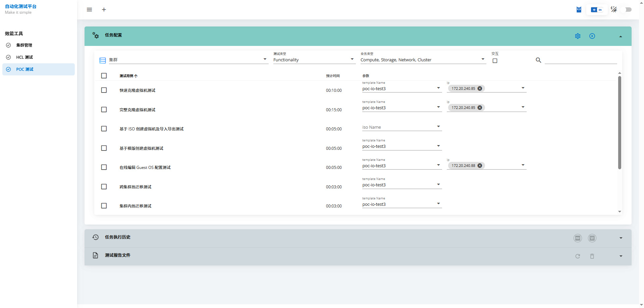Expand the 任务执行历史 panel
This screenshot has height=308, width=644.
coord(621,238)
